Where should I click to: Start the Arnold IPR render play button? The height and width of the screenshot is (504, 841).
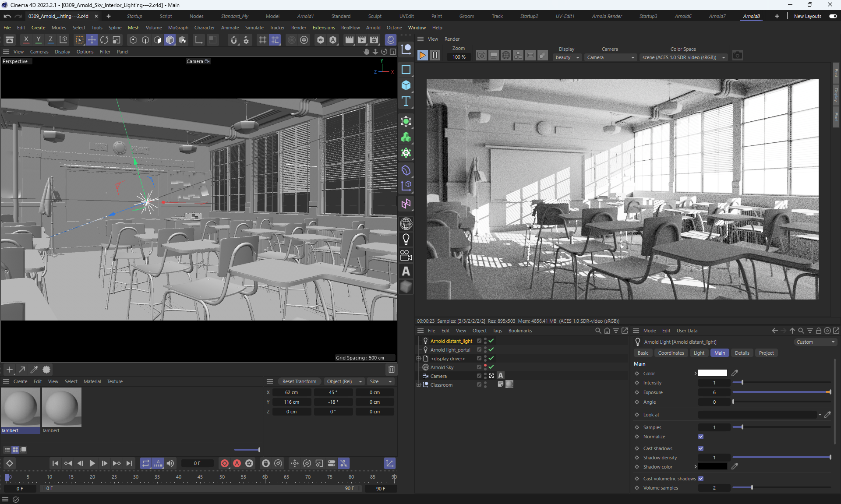point(422,56)
